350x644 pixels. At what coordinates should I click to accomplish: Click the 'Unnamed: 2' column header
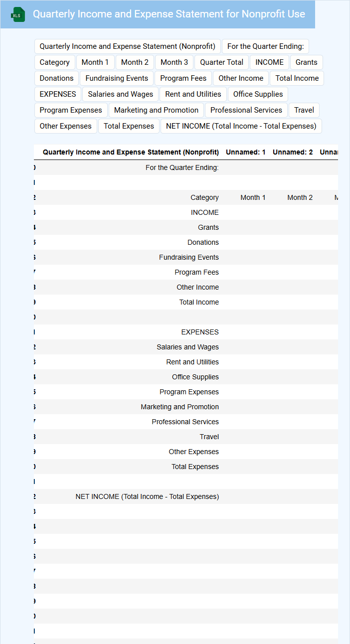pyautogui.click(x=293, y=152)
